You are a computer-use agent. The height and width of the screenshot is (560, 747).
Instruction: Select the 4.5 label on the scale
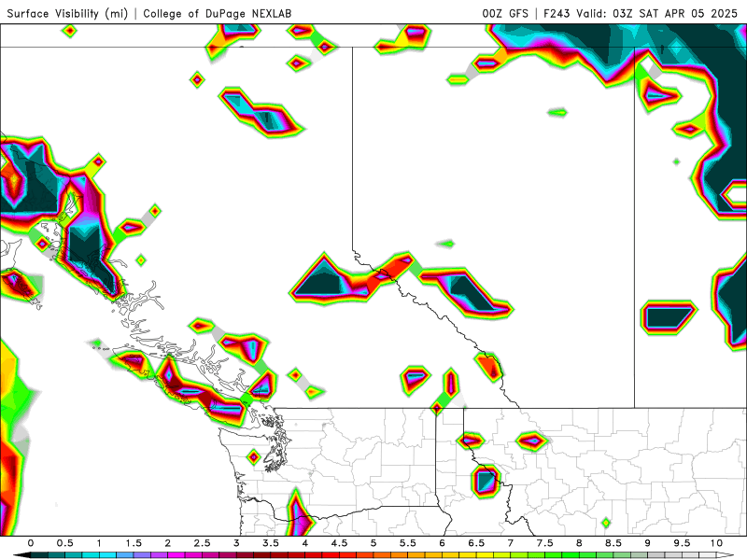coord(339,543)
